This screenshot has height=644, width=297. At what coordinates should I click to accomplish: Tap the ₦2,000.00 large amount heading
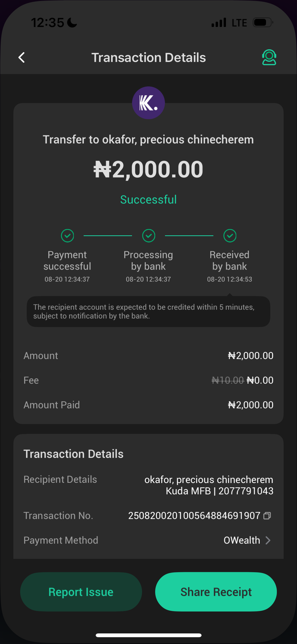click(148, 169)
